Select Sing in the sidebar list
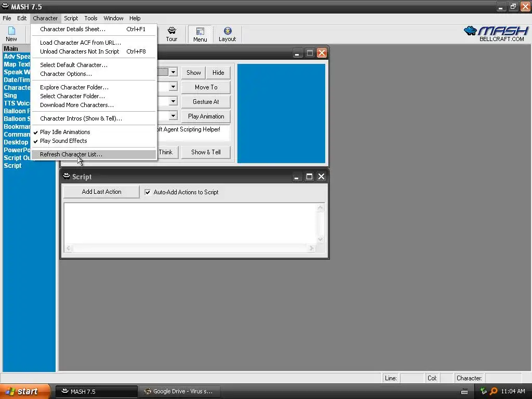532x399 pixels. tap(10, 96)
